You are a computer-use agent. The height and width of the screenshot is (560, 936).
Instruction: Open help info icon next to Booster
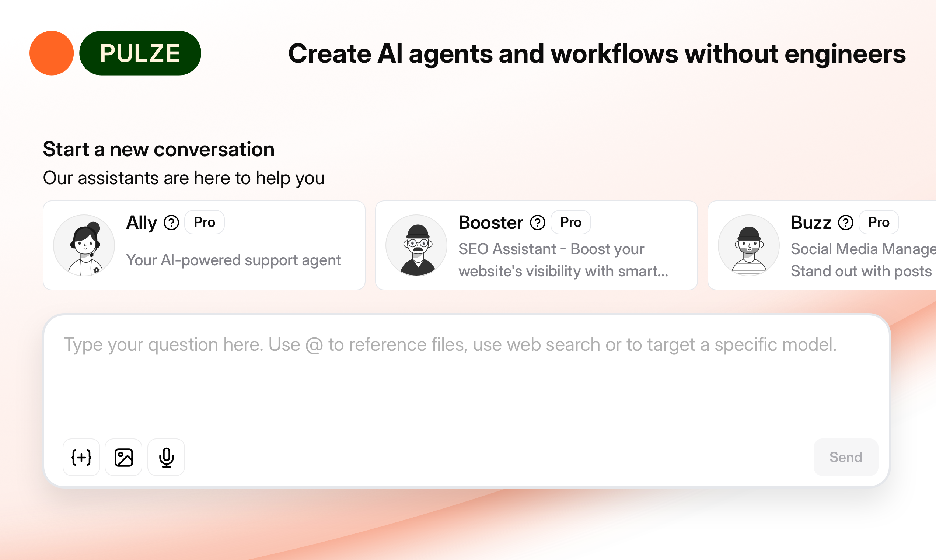[x=537, y=223]
